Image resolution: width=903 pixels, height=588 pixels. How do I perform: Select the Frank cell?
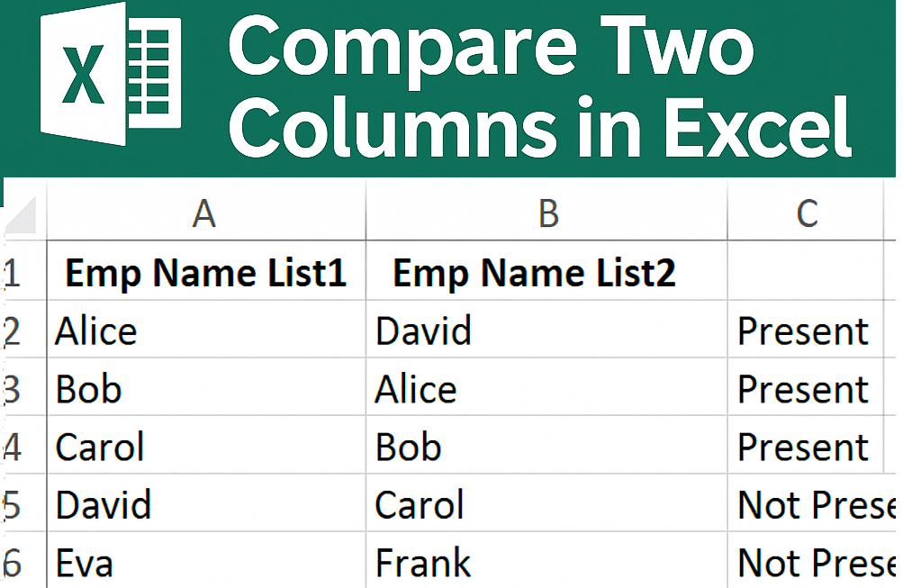pos(423,563)
